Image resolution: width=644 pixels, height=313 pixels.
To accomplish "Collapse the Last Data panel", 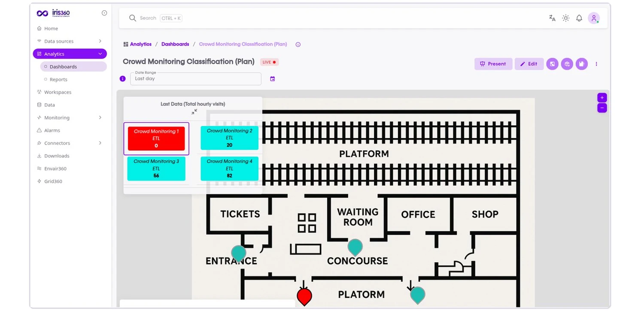I will pyautogui.click(x=194, y=111).
